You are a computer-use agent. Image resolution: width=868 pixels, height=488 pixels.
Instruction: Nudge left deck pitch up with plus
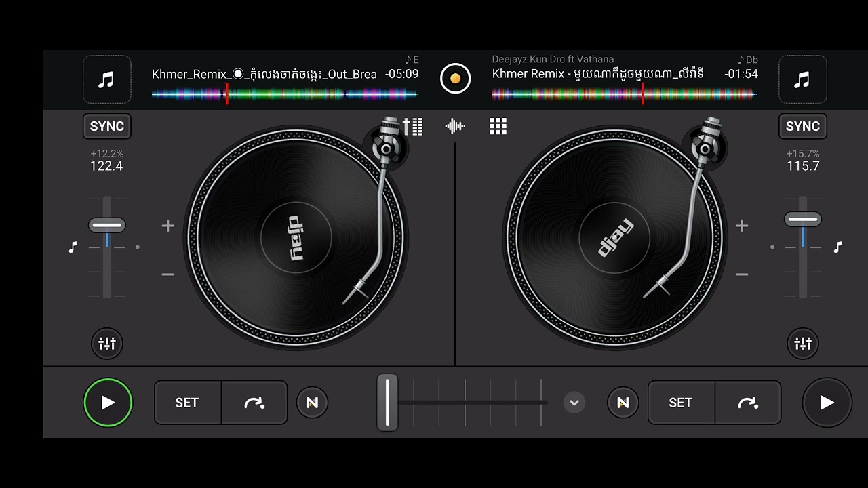tap(168, 226)
